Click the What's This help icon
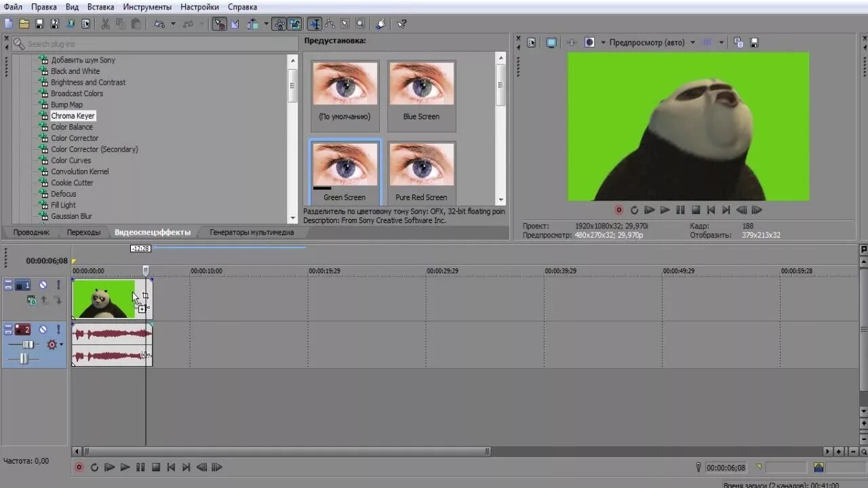The image size is (868, 488). (x=401, y=24)
